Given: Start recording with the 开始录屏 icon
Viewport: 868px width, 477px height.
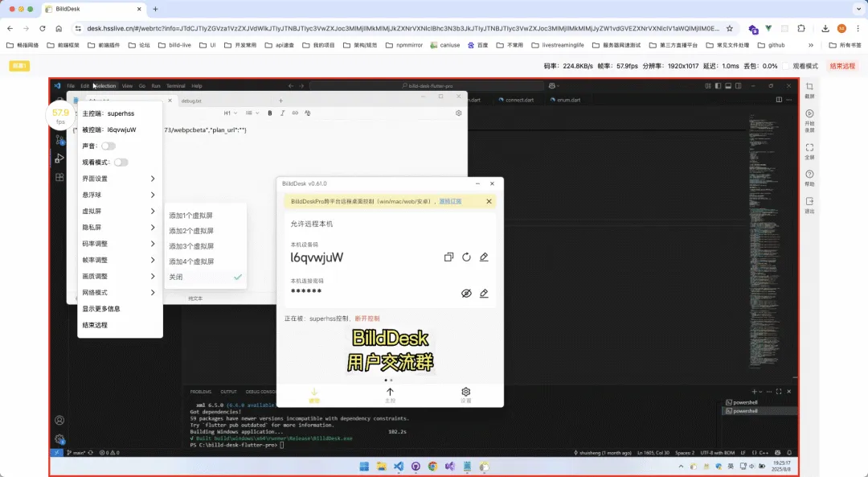Looking at the screenshot, I should (809, 113).
